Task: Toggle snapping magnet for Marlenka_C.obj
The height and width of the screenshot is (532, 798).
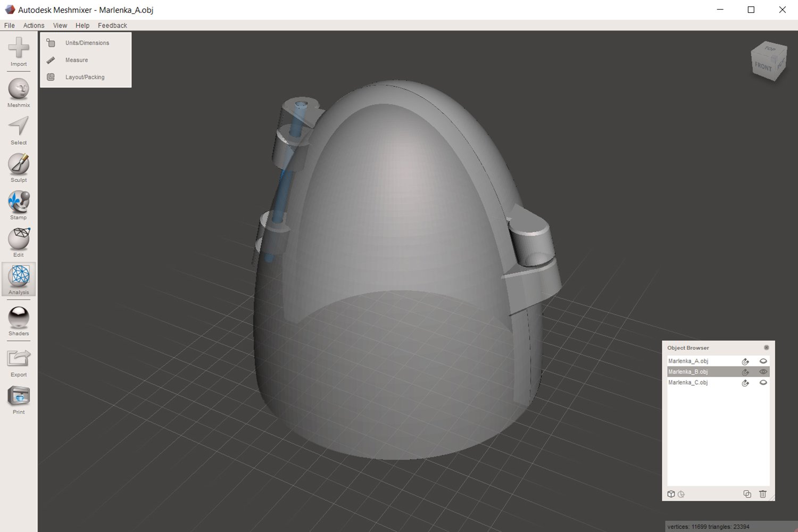Action: (745, 383)
